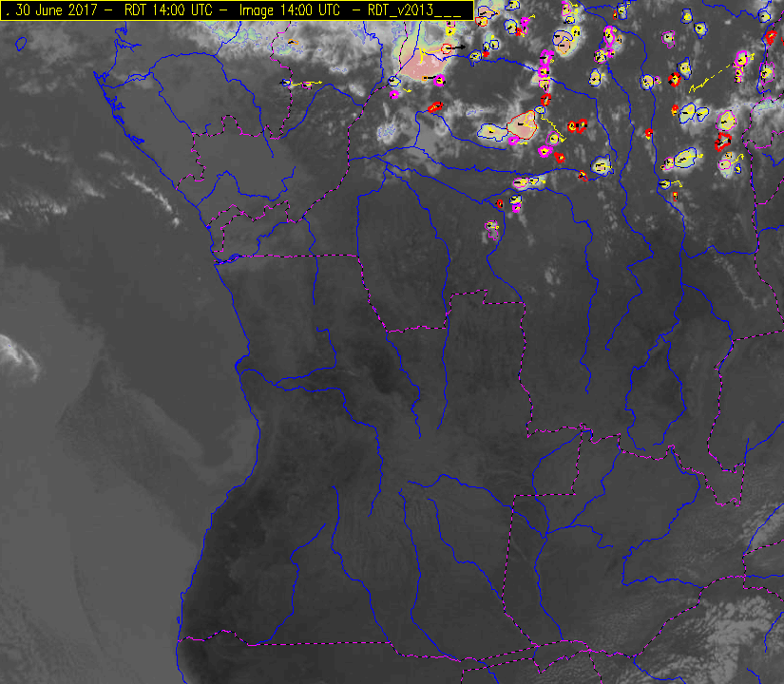Screen dimensions: 784x684
Task: Click the dark terrain patch in the map center
Action: pyautogui.click(x=387, y=380)
